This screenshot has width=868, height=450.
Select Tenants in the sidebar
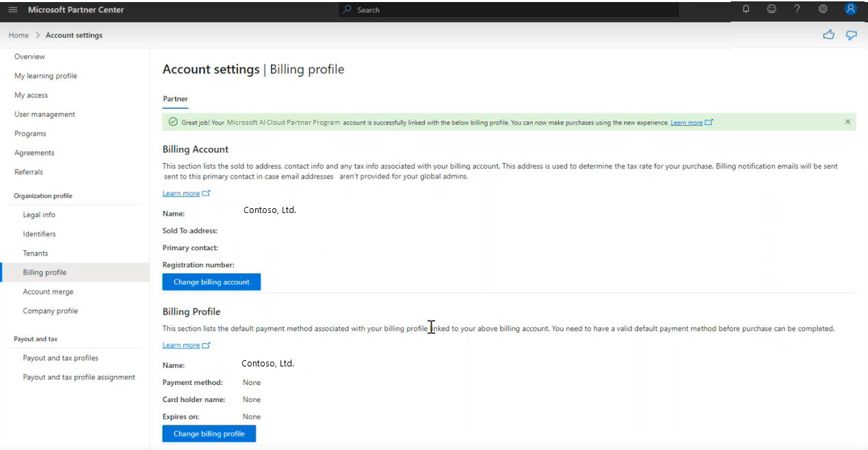[x=36, y=253]
